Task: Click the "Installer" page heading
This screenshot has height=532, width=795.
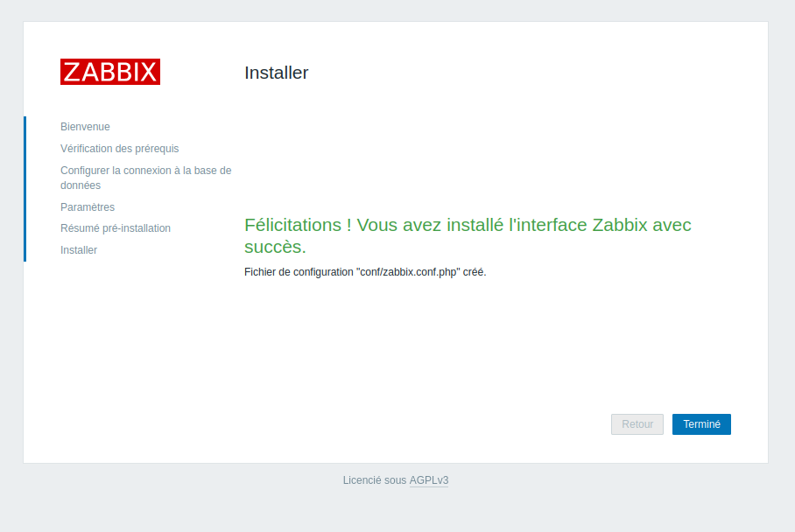Action: 276,73
